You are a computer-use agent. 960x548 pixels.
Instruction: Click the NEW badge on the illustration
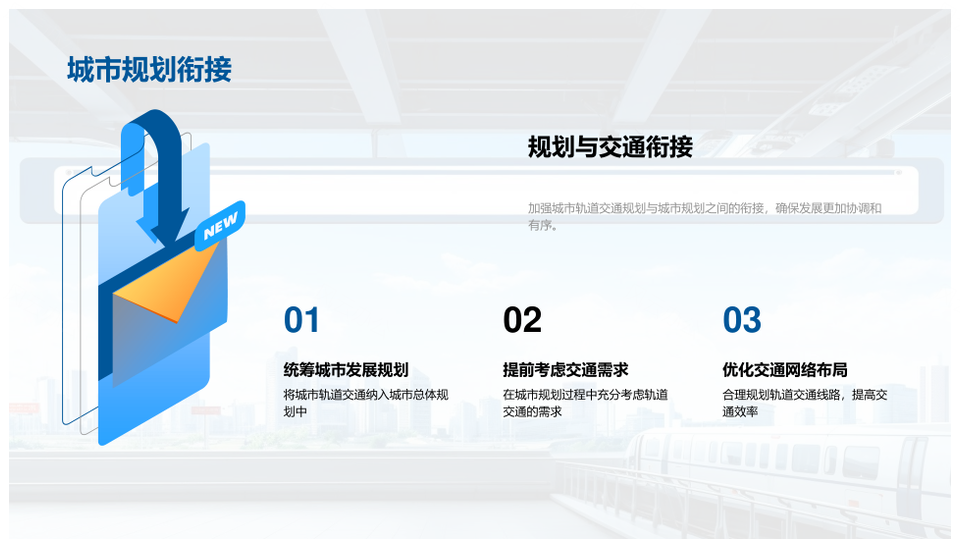(221, 227)
